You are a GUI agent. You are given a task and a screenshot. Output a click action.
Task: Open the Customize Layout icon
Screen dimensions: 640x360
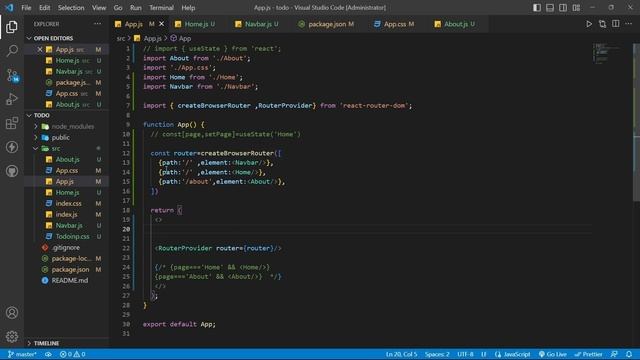coord(576,8)
